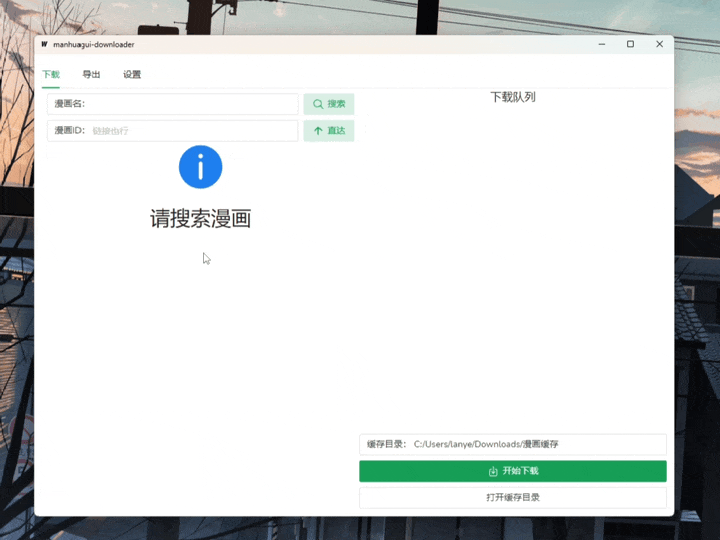Minimize the manhuagui-downloader window
Viewport: 720px width, 540px height.
602,44
